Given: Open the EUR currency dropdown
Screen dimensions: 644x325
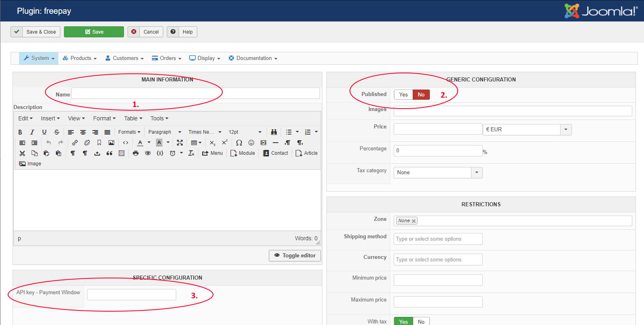Looking at the screenshot, I should click(x=566, y=130).
